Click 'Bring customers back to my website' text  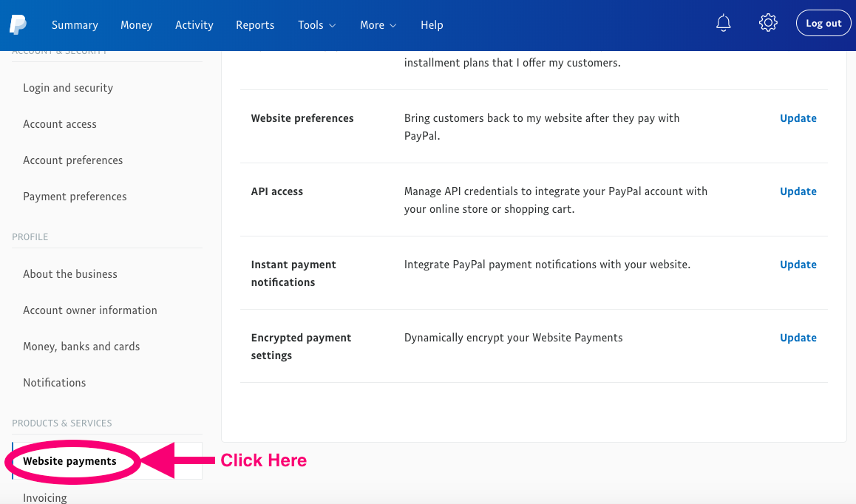click(542, 127)
